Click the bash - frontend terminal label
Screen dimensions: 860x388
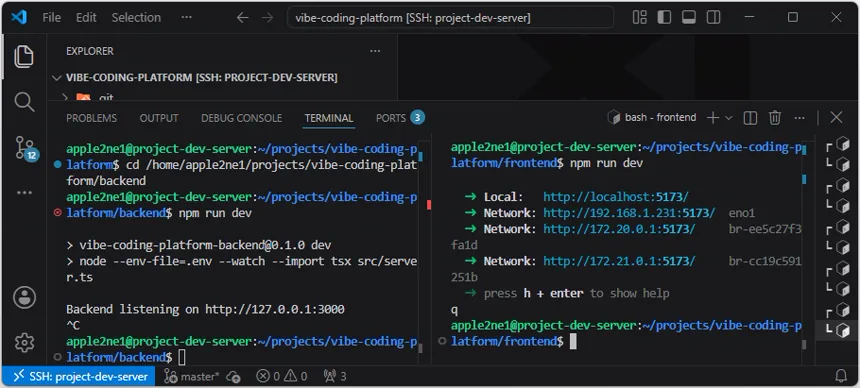pyautogui.click(x=652, y=117)
